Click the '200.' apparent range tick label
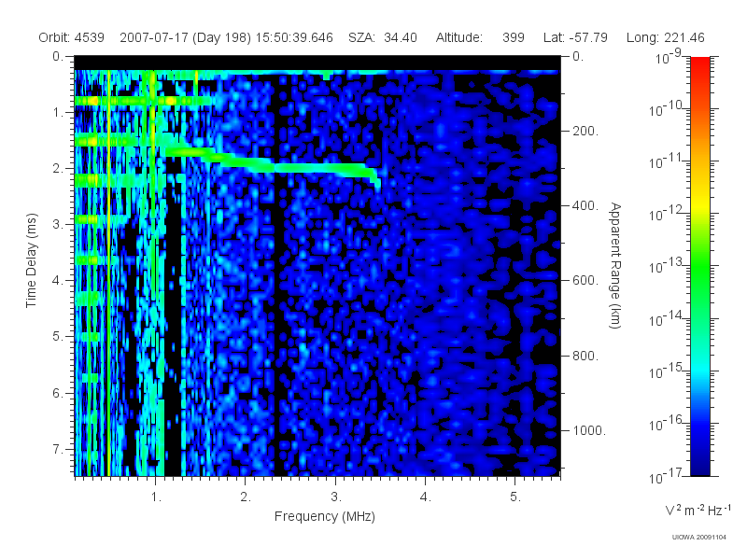The image size is (747, 560). 585,131
